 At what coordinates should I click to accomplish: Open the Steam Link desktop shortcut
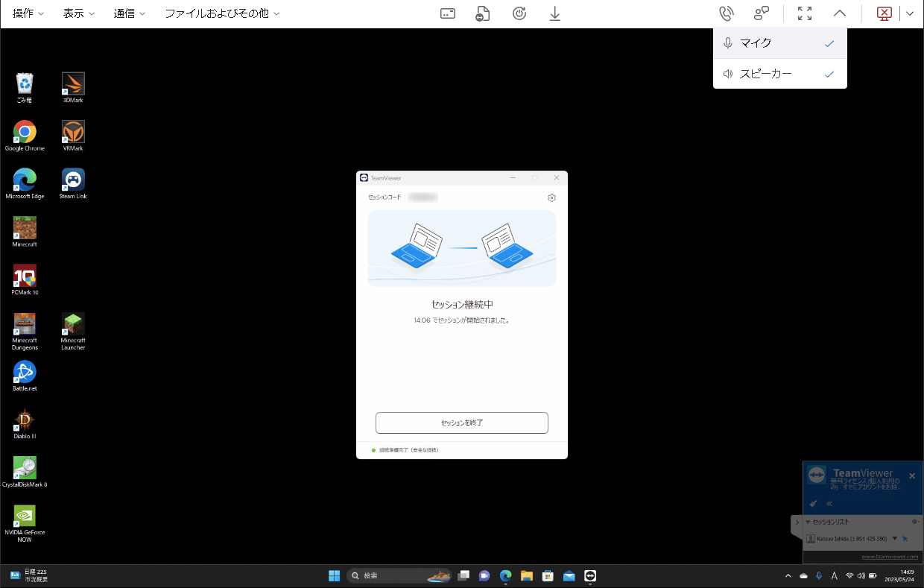[73, 184]
